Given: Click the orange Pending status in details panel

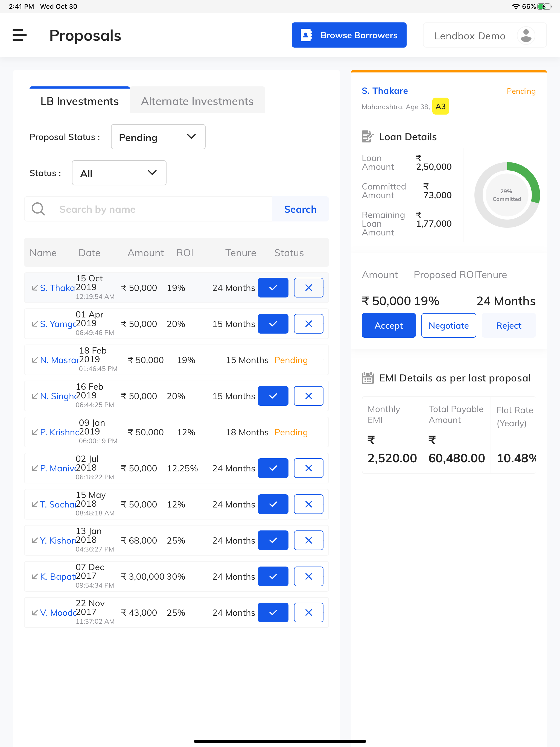Looking at the screenshot, I should [x=521, y=91].
